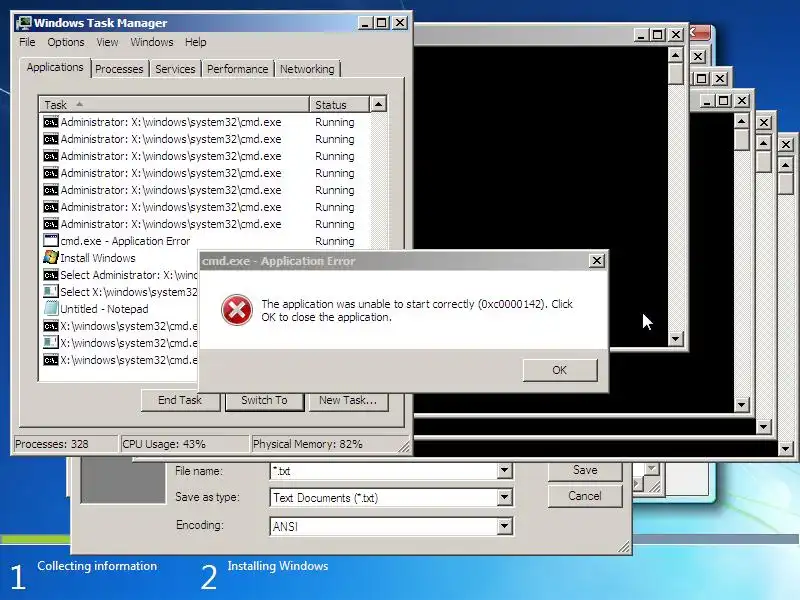Open the Options menu
Image resolution: width=800 pixels, height=600 pixels.
(x=66, y=42)
